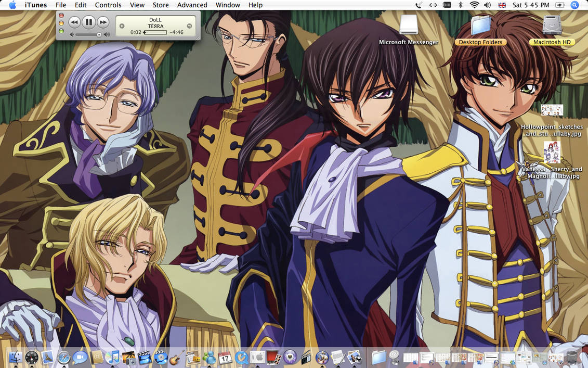
Task: Click the song progress bar in iTunes
Action: pos(155,32)
